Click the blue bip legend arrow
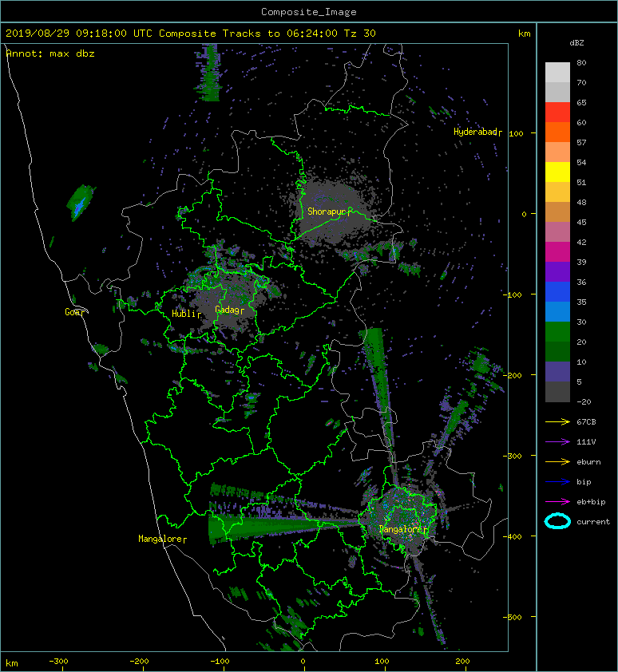The height and width of the screenshot is (672, 618). (557, 482)
